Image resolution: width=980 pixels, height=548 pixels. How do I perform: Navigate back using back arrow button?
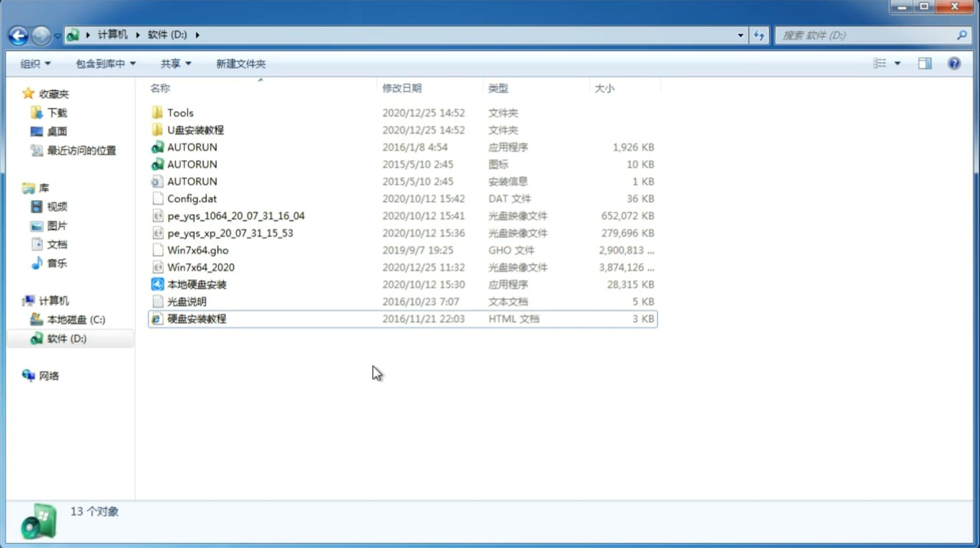point(18,34)
